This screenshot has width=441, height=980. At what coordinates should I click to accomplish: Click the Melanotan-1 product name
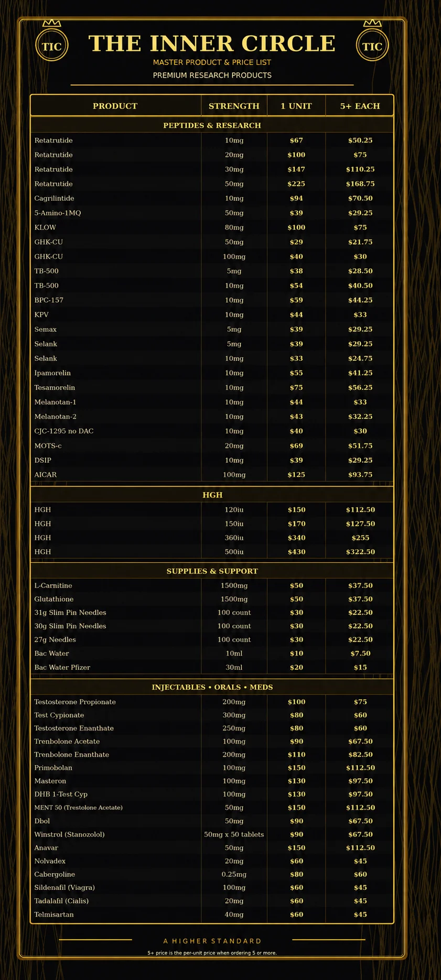pos(55,402)
